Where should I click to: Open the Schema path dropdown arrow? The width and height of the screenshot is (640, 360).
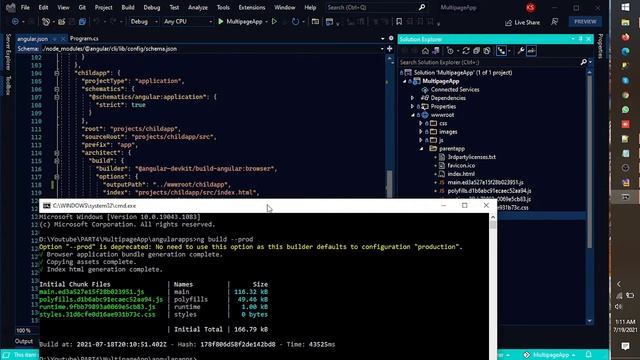point(382,49)
